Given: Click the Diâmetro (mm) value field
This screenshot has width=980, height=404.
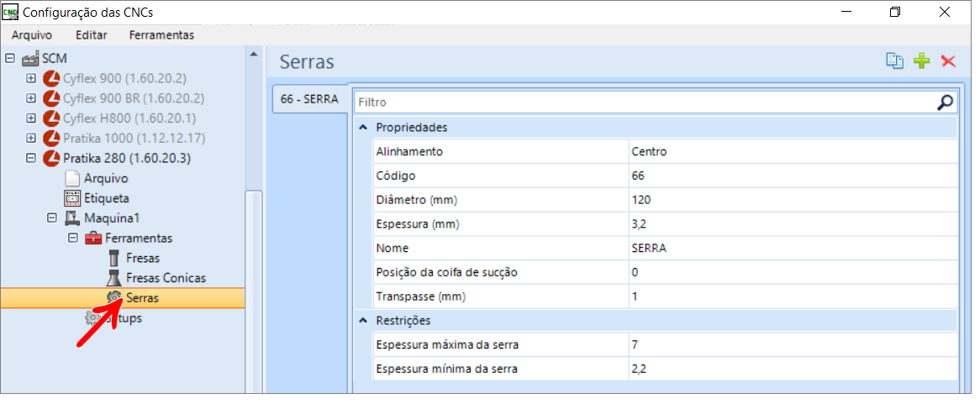Looking at the screenshot, I should [x=792, y=200].
